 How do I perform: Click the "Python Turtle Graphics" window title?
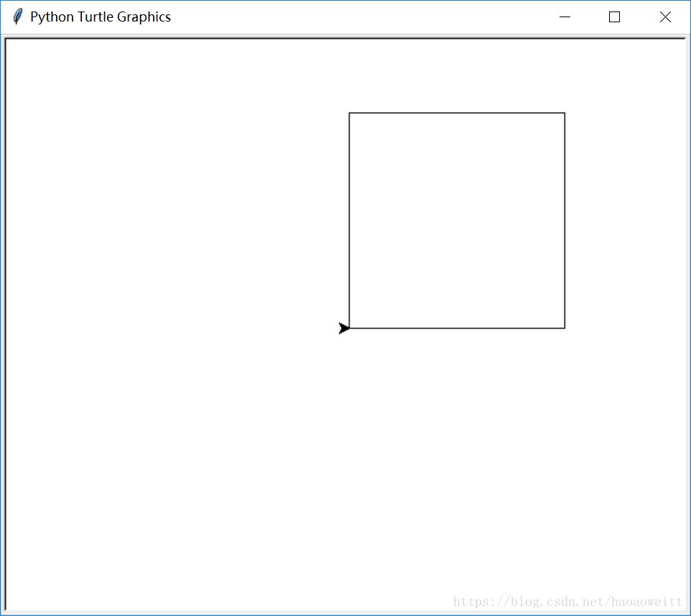coord(101,17)
